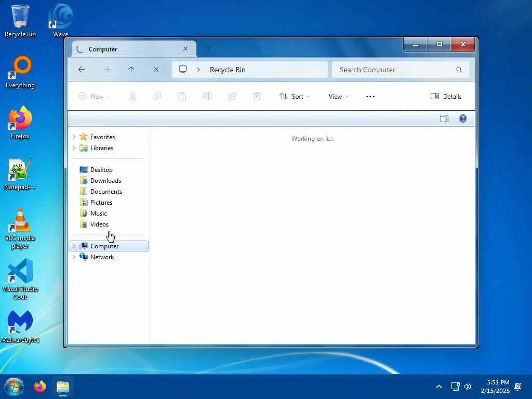Add a new tab with plus

208,49
